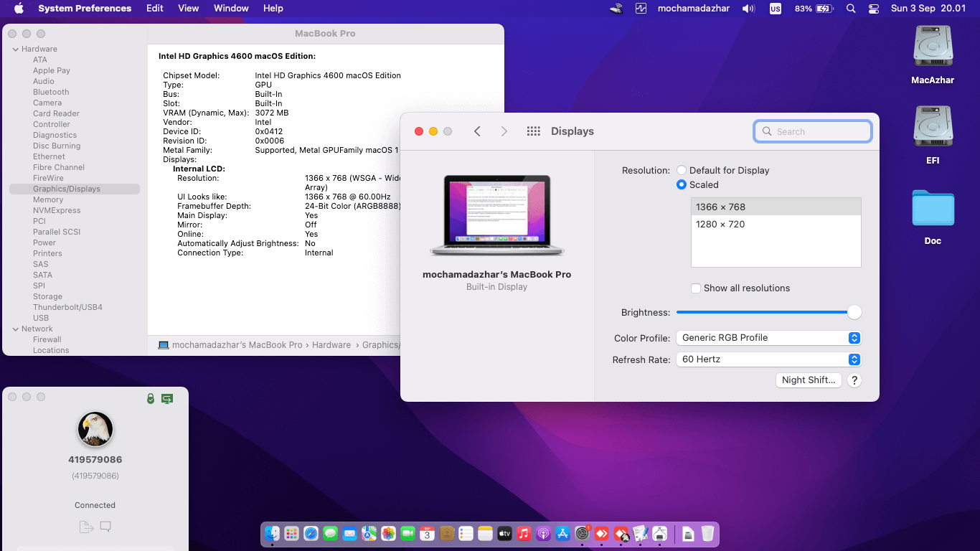Image resolution: width=980 pixels, height=551 pixels.
Task: Click the help question mark button
Action: [854, 381]
